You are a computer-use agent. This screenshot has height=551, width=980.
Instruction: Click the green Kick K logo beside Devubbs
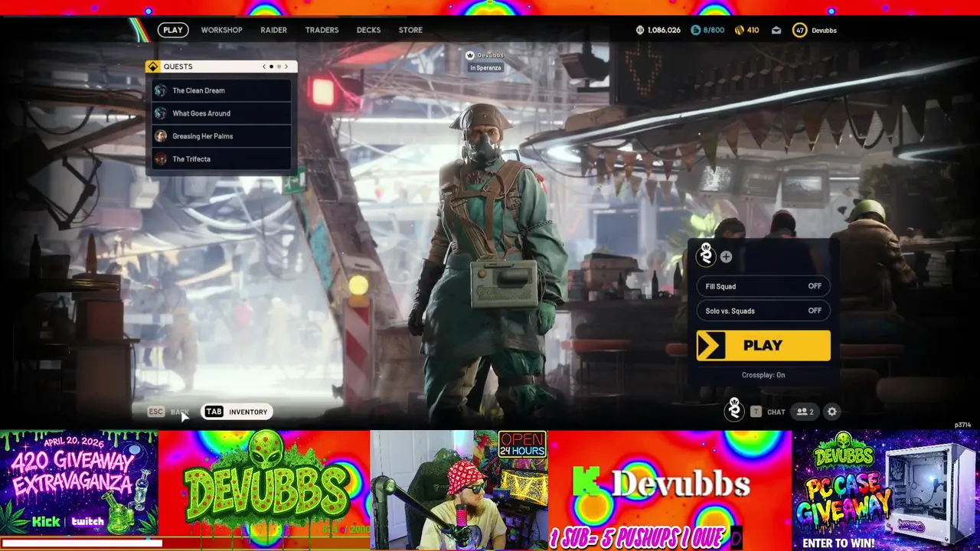(x=586, y=482)
